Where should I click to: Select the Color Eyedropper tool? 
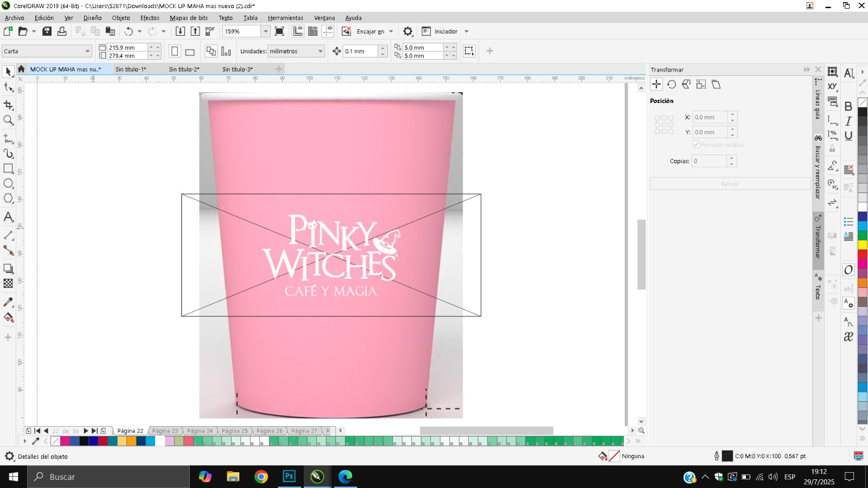[x=8, y=302]
